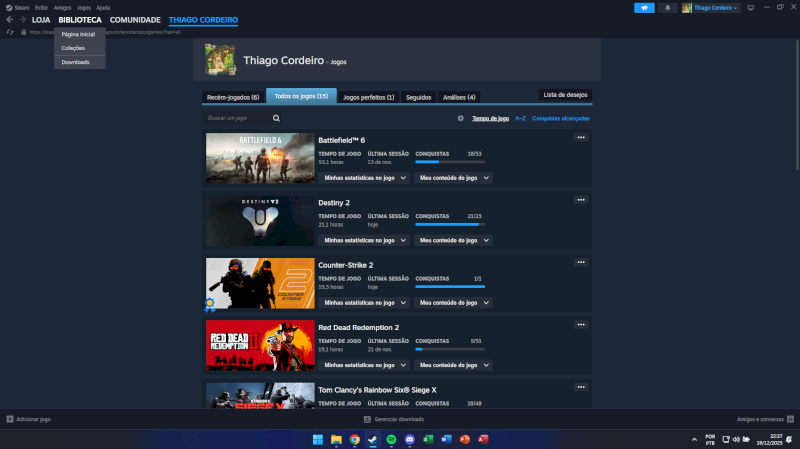Viewport: 800px width, 449px height.
Task: Click the Discord taskbar icon
Action: [x=408, y=439]
